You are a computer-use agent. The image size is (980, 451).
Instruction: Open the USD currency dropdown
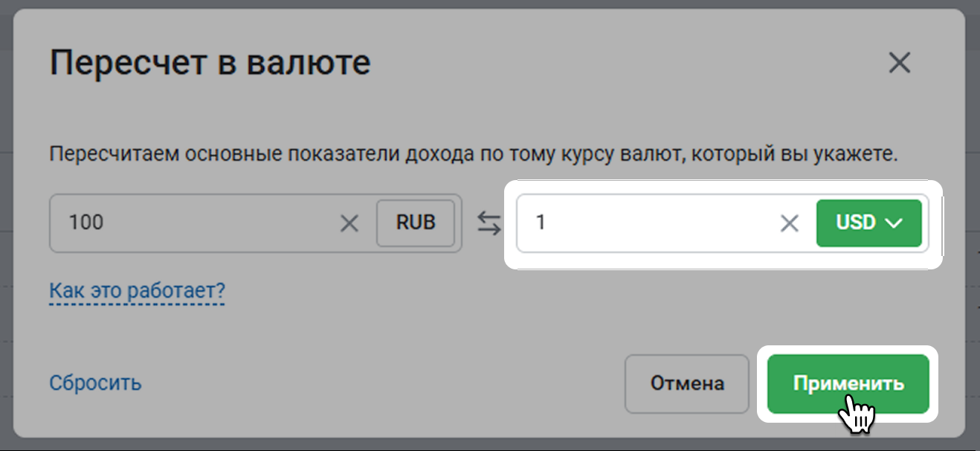(868, 223)
